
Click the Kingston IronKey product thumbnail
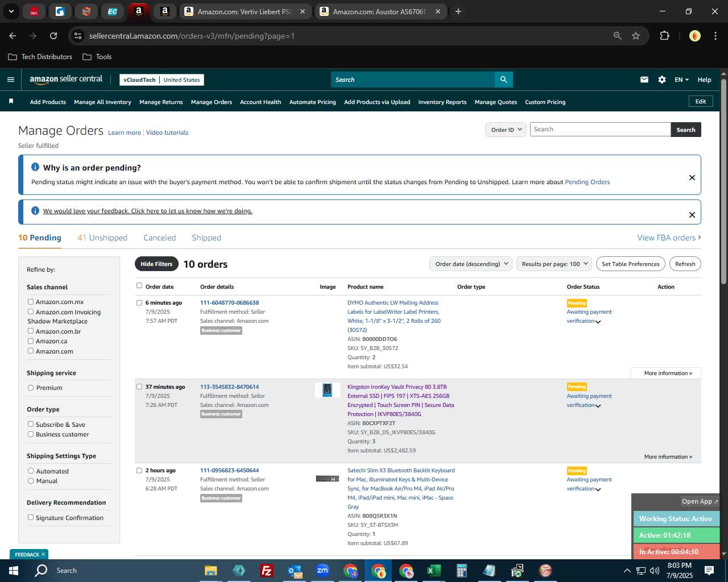[x=328, y=390]
